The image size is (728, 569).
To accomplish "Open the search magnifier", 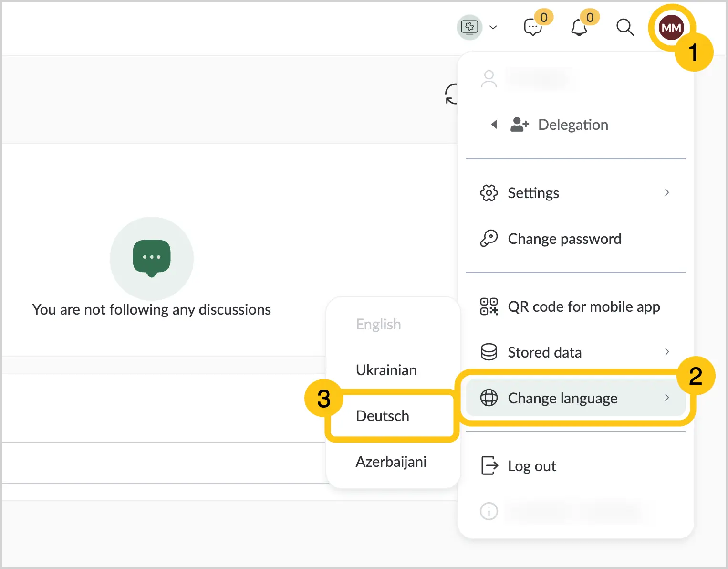I will [625, 28].
